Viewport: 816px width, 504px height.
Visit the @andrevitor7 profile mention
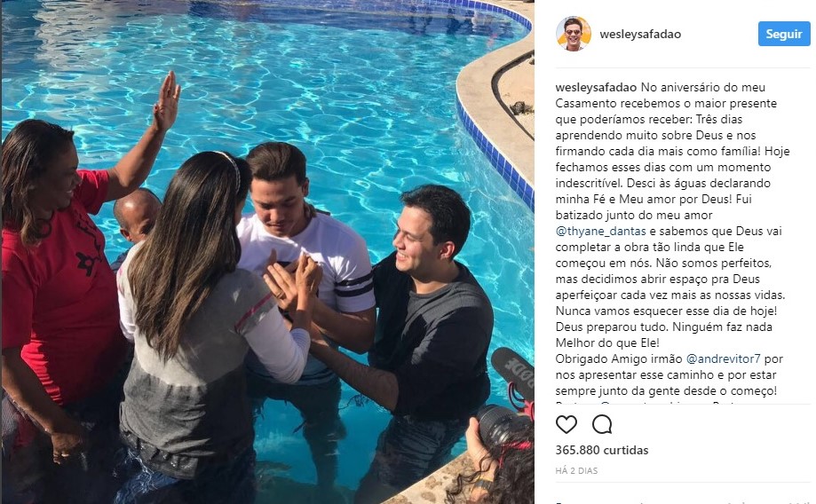[x=724, y=358]
